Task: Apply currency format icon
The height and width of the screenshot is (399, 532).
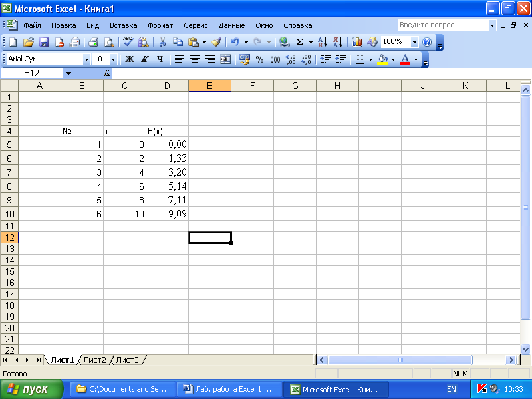Action: pyautogui.click(x=244, y=59)
